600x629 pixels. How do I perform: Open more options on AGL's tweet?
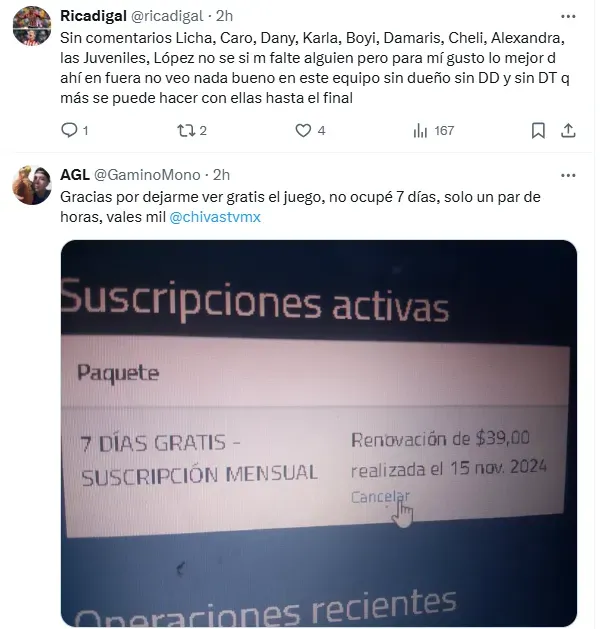pyautogui.click(x=568, y=175)
